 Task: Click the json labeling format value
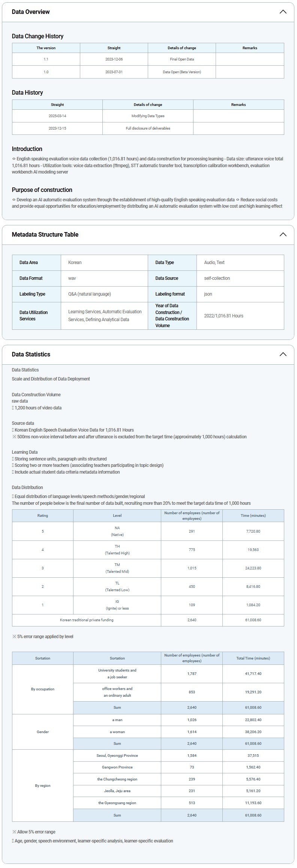208,294
